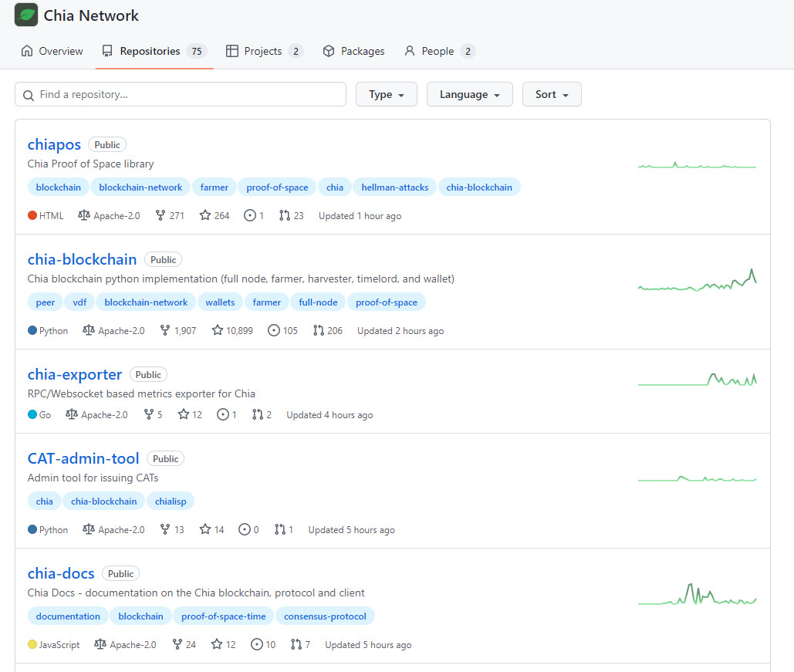Screen dimensions: 794x672
Task: Click the pull request icon in CAT-admin-tool row
Action: pos(280,530)
